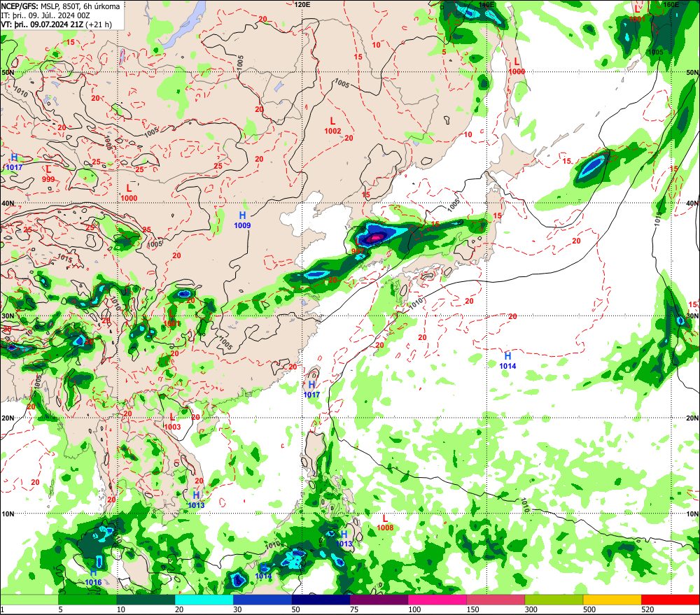Pick the blue 30–50 legend swatch
The height and width of the screenshot is (615, 700).
pyautogui.click(x=262, y=600)
